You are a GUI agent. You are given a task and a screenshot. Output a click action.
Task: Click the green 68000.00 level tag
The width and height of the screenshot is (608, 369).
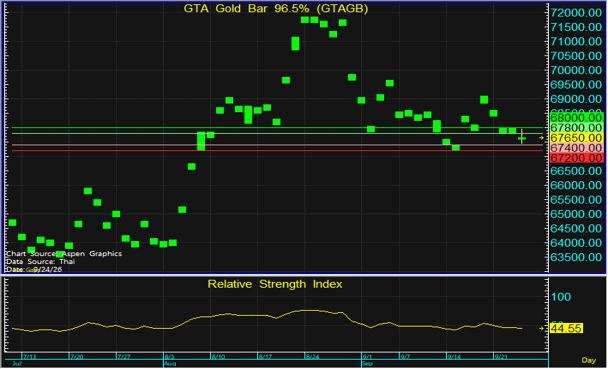pyautogui.click(x=577, y=117)
